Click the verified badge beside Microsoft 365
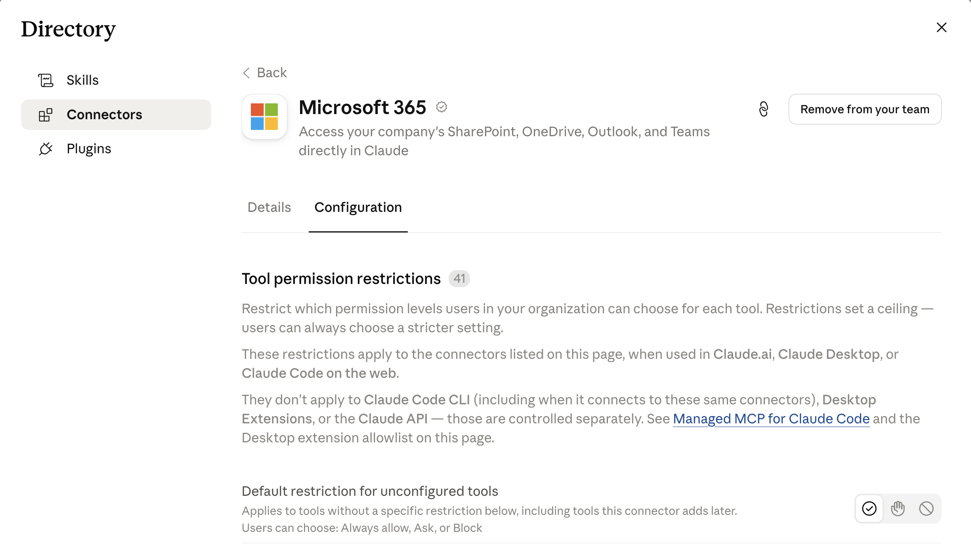The height and width of the screenshot is (560, 971). point(442,107)
